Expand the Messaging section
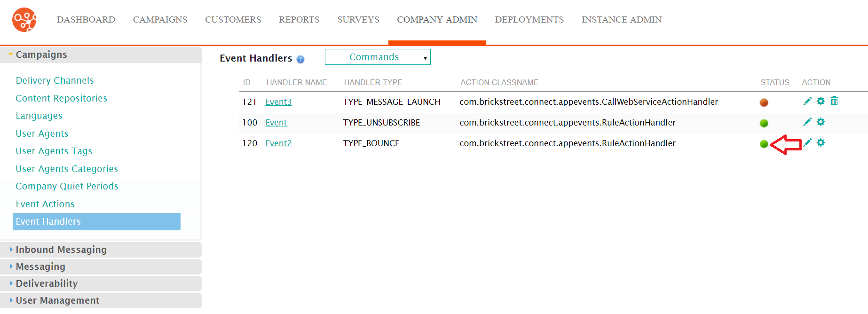 [x=101, y=267]
